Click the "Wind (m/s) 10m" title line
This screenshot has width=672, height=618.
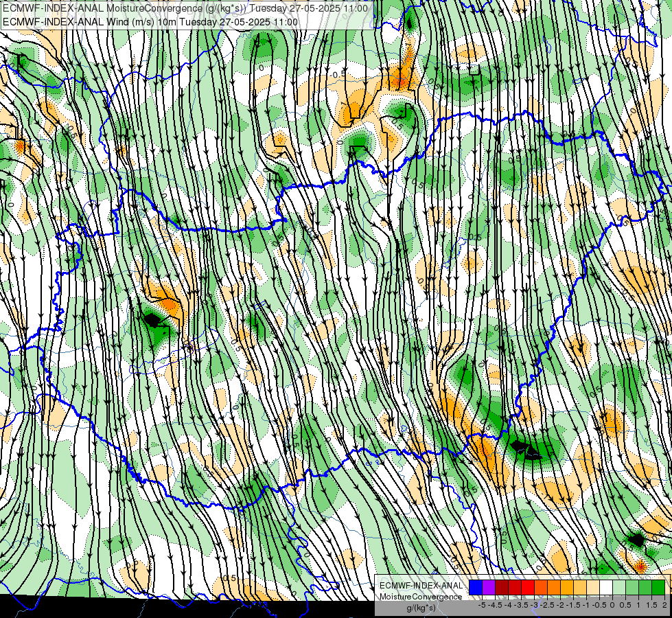tap(150, 21)
